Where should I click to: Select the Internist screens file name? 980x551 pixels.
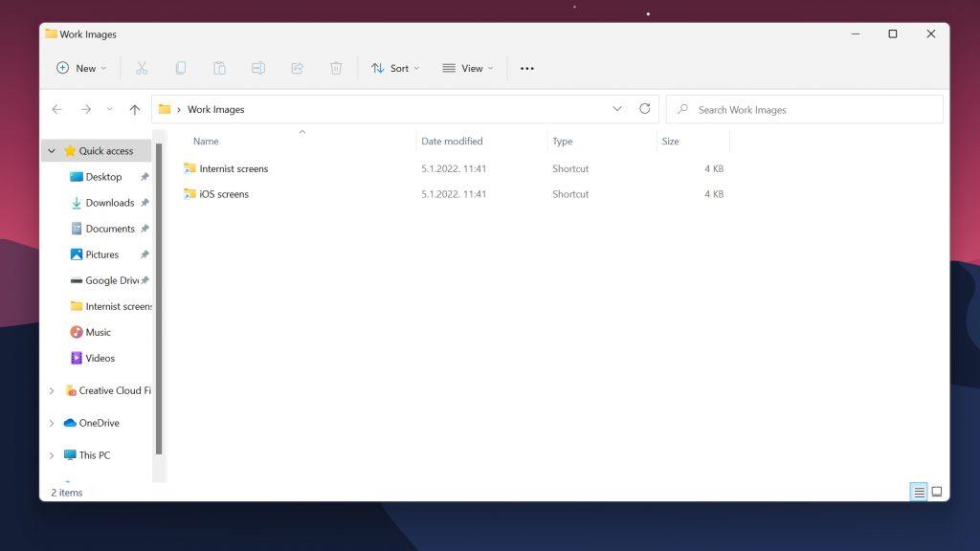[x=234, y=168]
